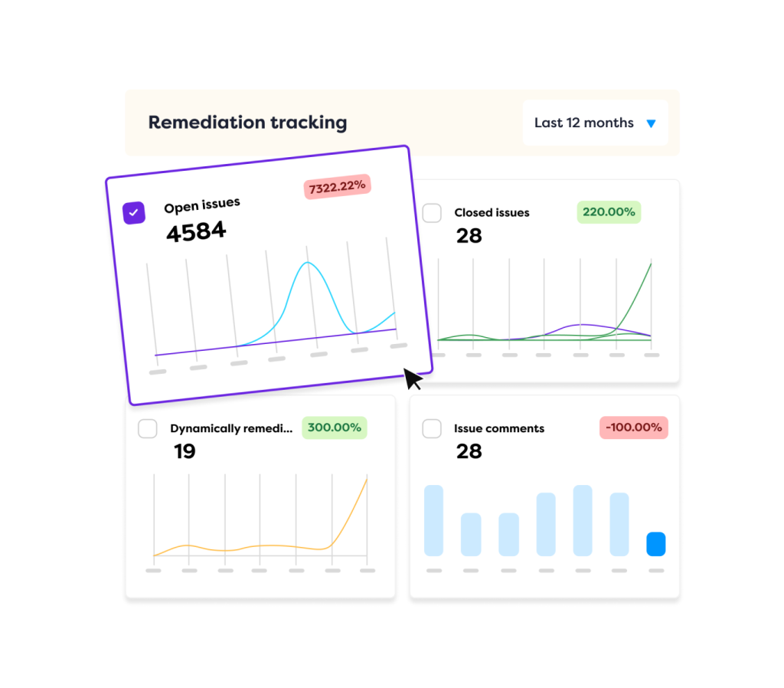The image size is (784, 688).
Task: Click the Issue comments card title
Action: point(499,429)
